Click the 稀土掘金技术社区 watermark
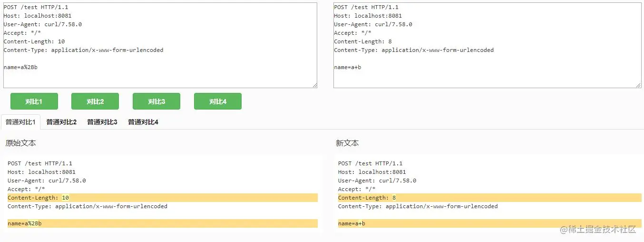 tap(597, 230)
